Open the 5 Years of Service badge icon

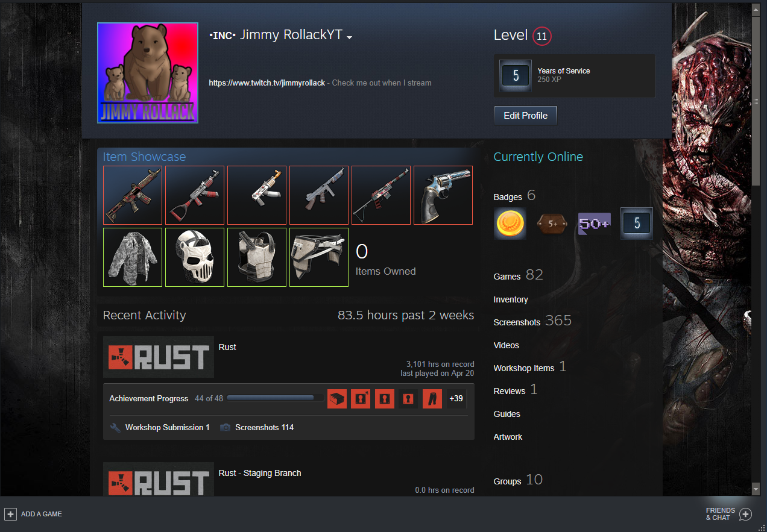(x=516, y=75)
